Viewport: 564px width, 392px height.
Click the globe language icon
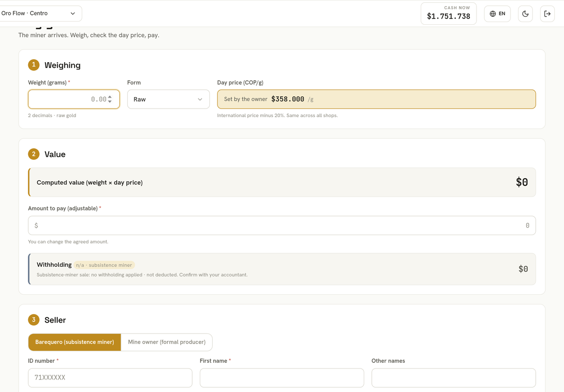point(493,14)
